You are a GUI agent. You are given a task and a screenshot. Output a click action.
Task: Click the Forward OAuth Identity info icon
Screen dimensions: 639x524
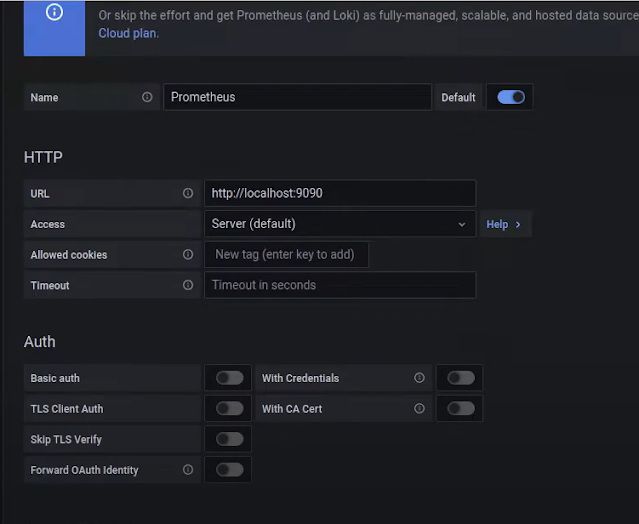188,469
